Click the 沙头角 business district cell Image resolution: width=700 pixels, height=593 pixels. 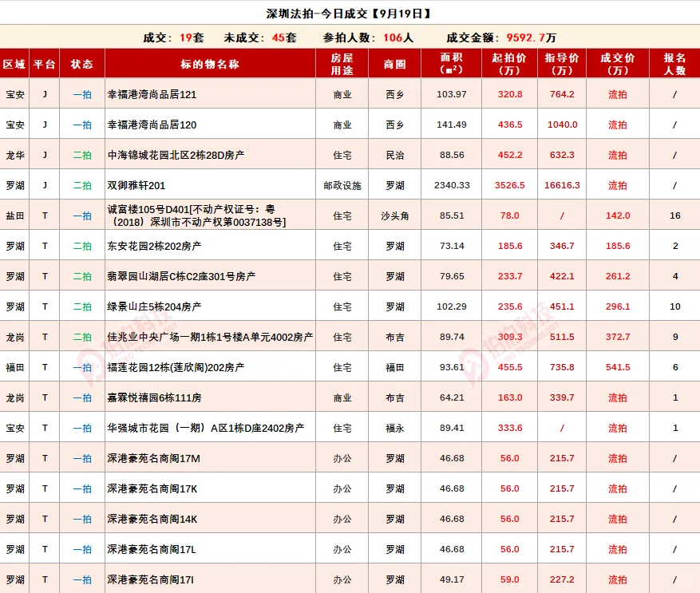coord(394,215)
